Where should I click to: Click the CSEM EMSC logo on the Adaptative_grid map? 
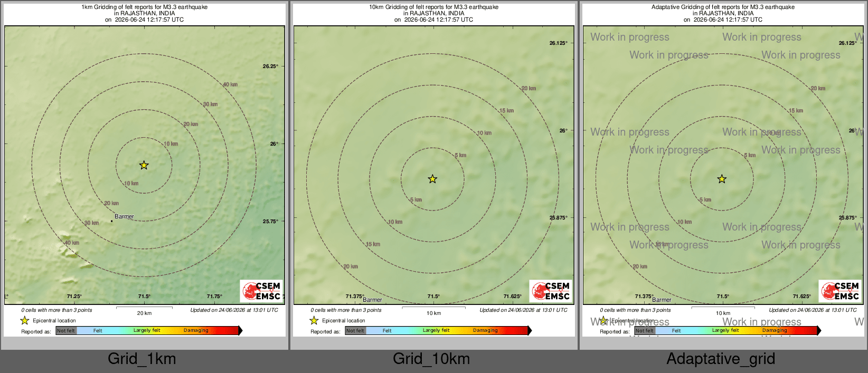pyautogui.click(x=841, y=291)
